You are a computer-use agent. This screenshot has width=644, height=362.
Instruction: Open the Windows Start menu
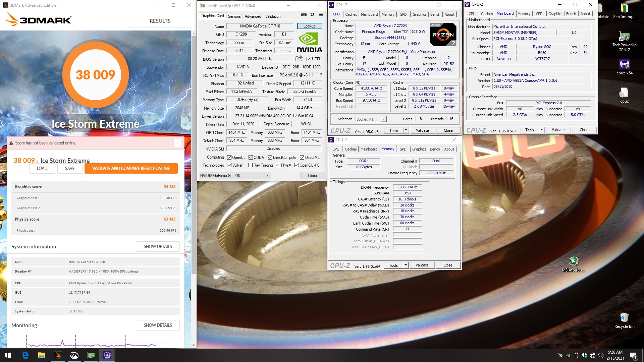[x=8, y=355]
